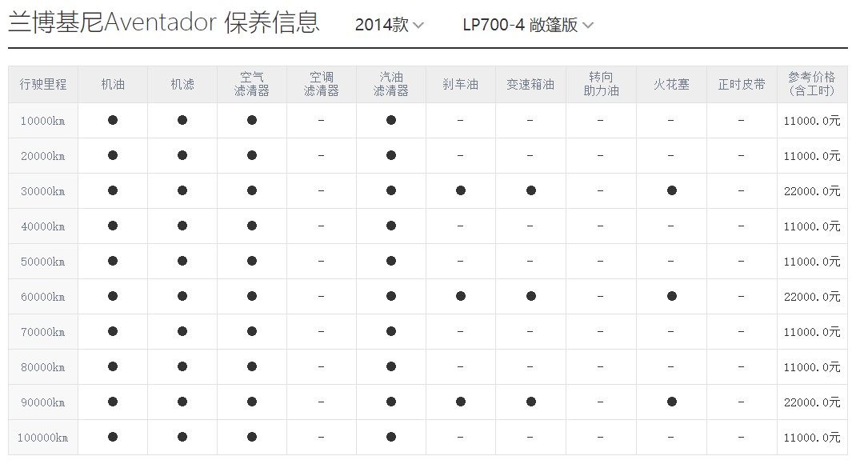
Task: Click the 22000.0元 price for 90000km
Action: [x=812, y=402]
